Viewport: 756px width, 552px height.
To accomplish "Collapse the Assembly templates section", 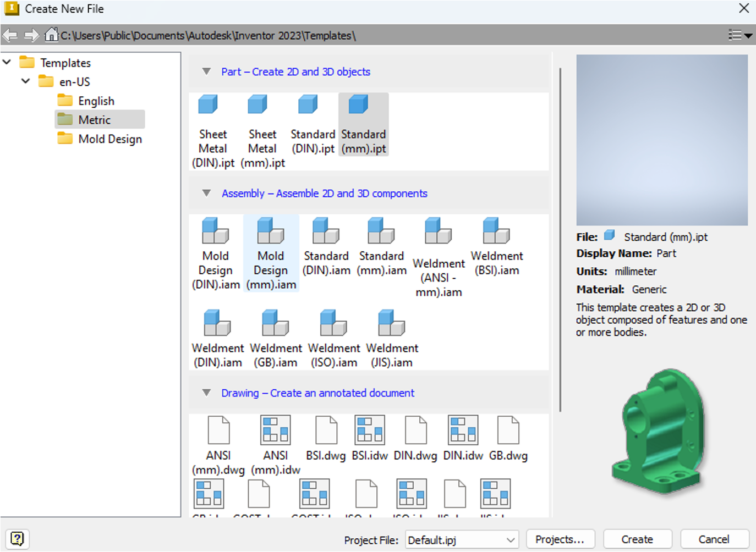I will pyautogui.click(x=206, y=193).
